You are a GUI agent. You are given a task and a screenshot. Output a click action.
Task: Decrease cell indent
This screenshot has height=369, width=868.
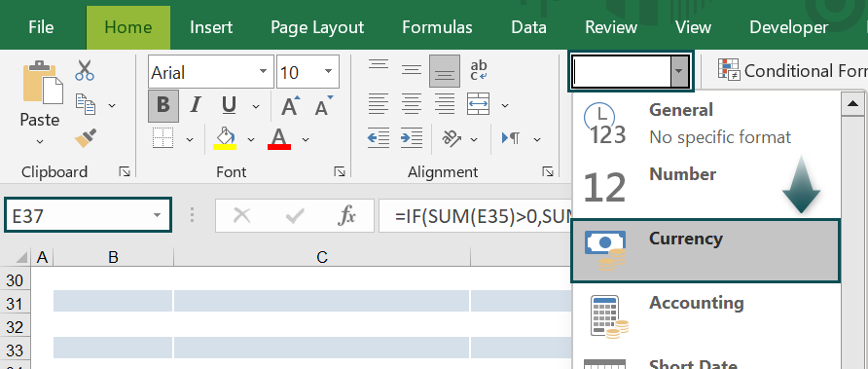pos(379,138)
